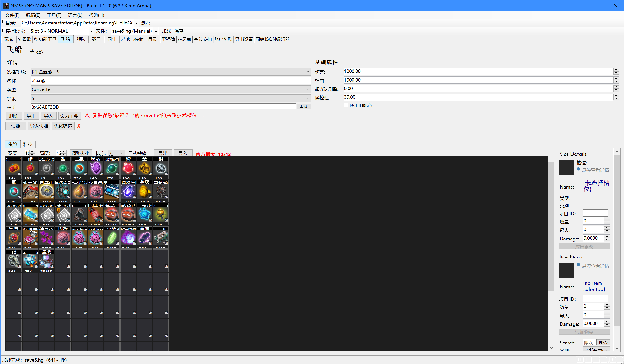Click the 保存 button to save the file
This screenshot has height=364, width=624.
click(179, 31)
